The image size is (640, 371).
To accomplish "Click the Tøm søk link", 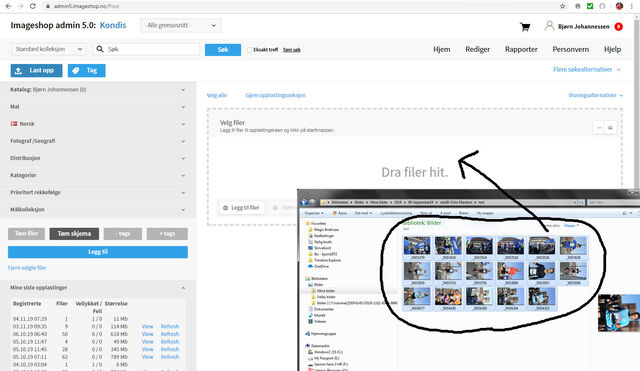I will [x=291, y=50].
